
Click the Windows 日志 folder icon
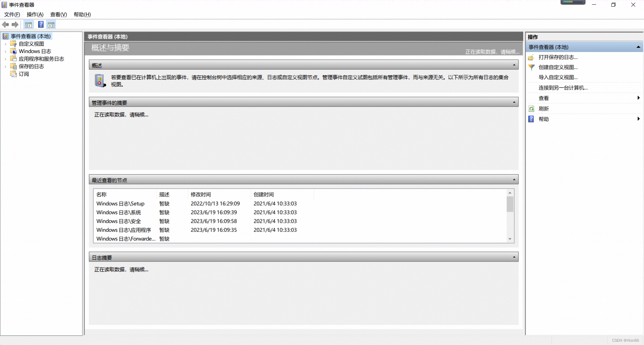point(13,51)
